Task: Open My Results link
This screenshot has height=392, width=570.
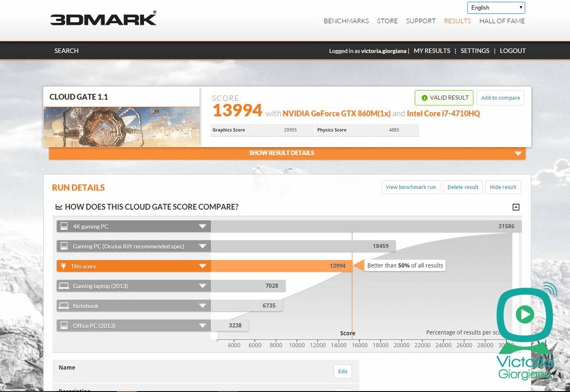Action: 432,51
